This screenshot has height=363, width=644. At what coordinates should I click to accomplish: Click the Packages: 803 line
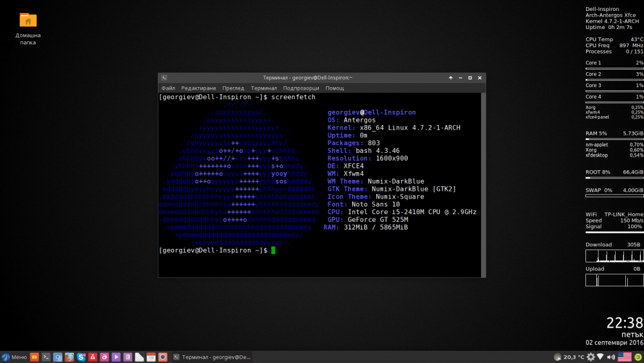pos(354,143)
